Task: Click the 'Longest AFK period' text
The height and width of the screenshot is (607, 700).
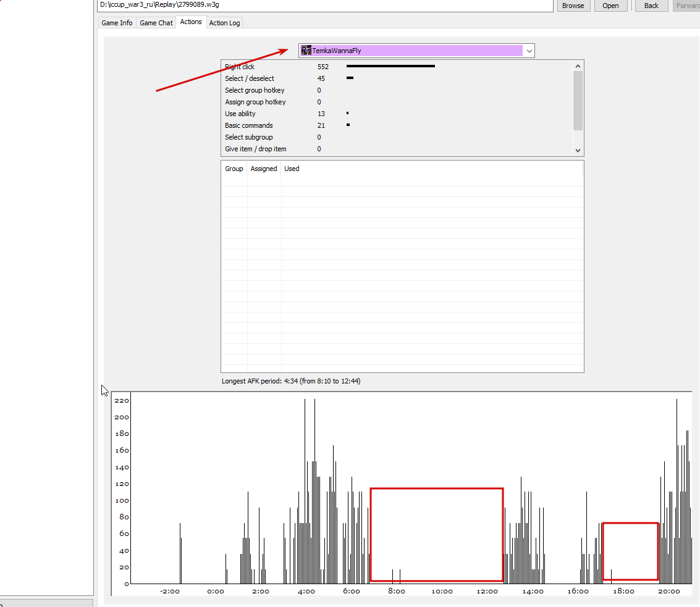Action: pos(291,381)
